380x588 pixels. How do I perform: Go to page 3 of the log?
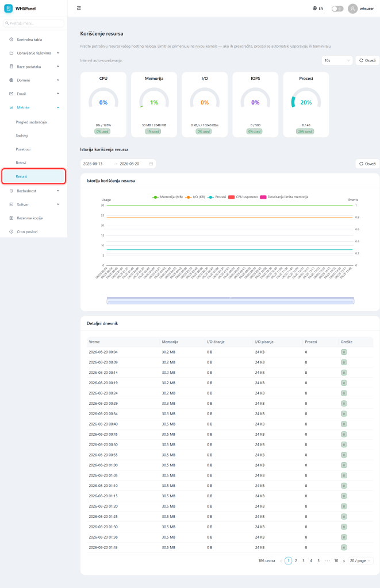pyautogui.click(x=304, y=560)
